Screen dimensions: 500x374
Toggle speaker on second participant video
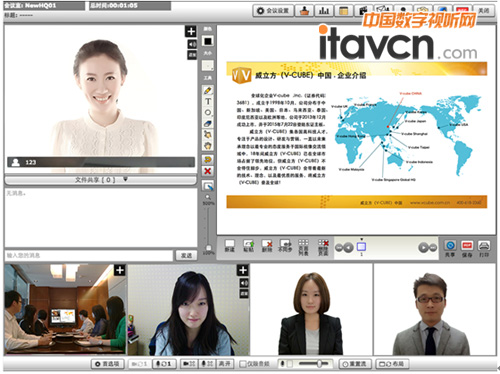pos(244,283)
